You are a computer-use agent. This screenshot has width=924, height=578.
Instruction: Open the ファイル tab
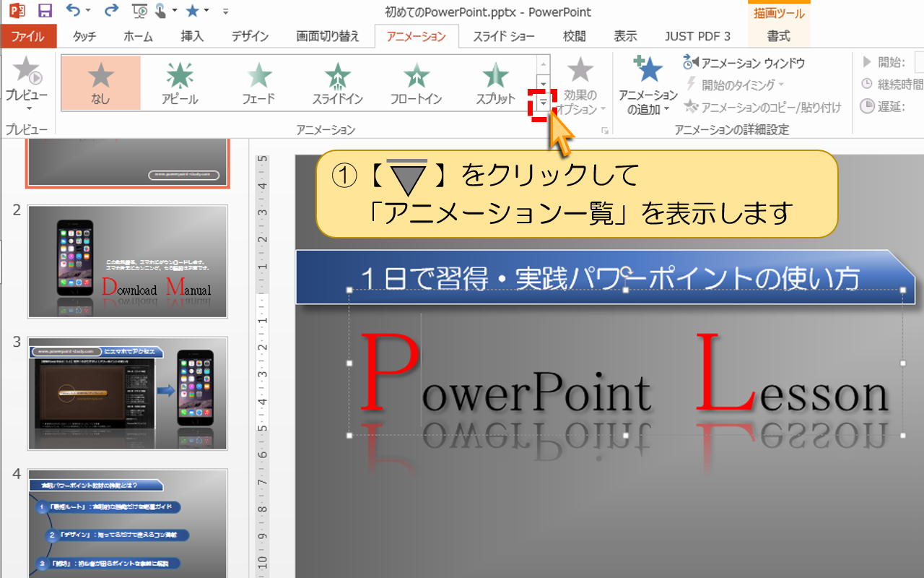(28, 36)
